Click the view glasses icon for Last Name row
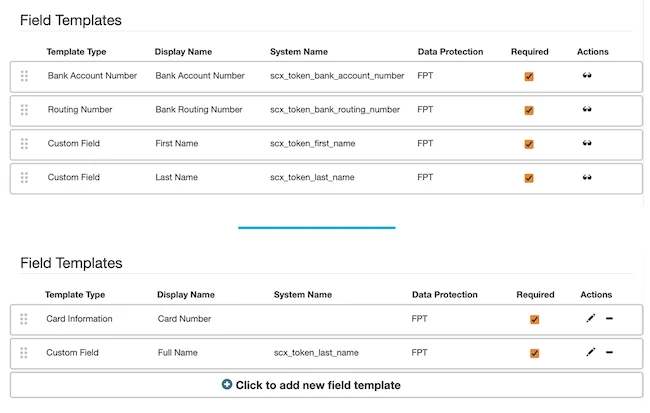This screenshot has width=650, height=413. point(587,177)
